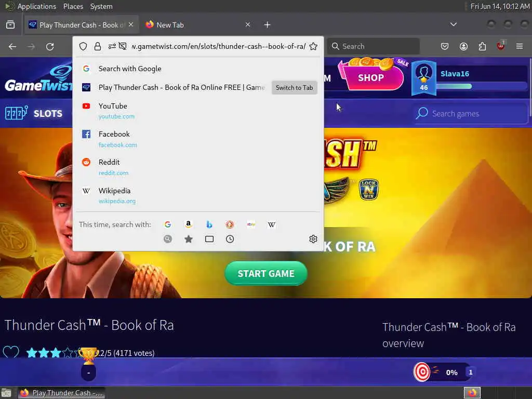Click the Switch to Tab button

294,87
